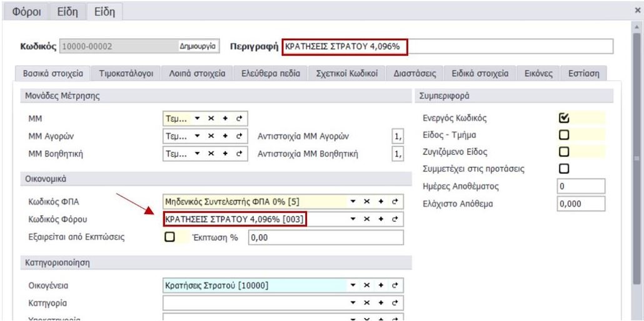Clear the Κωδικός ΦΠΑ field with X icon
Viewport: 644px width, 321px height.
point(365,202)
